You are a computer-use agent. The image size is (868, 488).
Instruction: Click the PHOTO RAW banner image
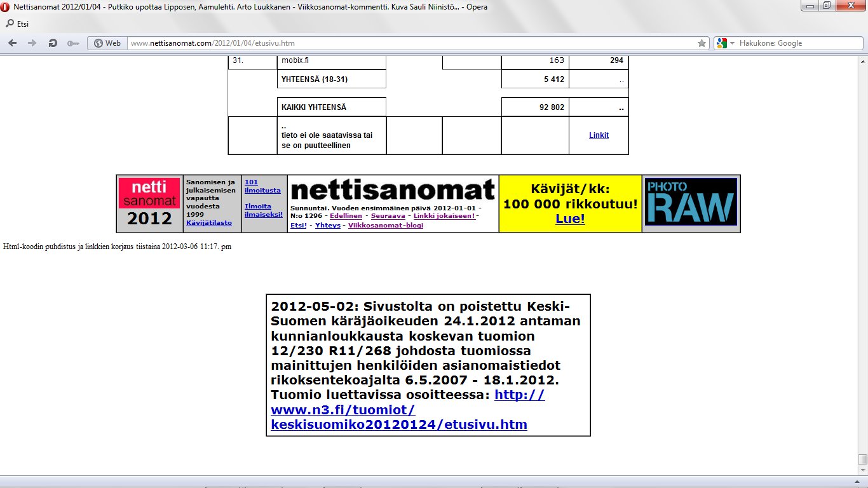[x=691, y=203]
